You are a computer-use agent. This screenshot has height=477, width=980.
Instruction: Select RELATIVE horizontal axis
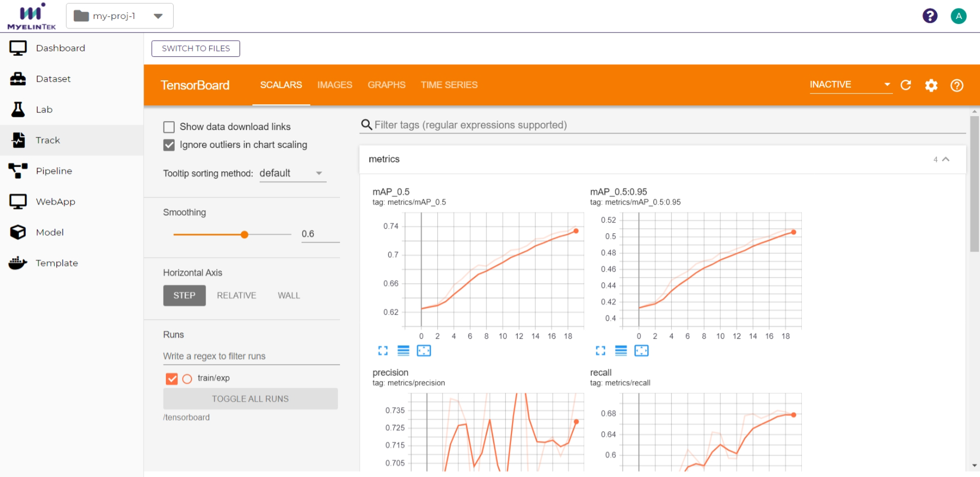click(x=237, y=295)
